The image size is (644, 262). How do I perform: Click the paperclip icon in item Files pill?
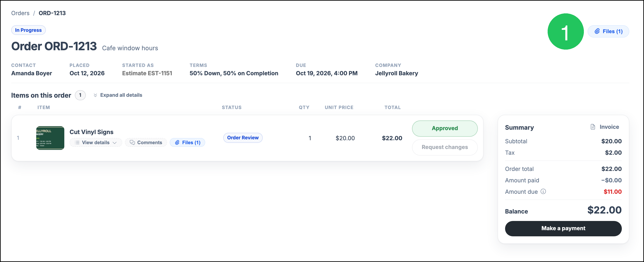(177, 142)
